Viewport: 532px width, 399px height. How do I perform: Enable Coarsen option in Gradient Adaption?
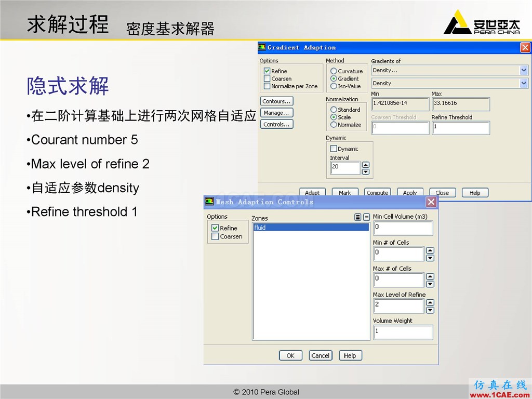(x=267, y=79)
